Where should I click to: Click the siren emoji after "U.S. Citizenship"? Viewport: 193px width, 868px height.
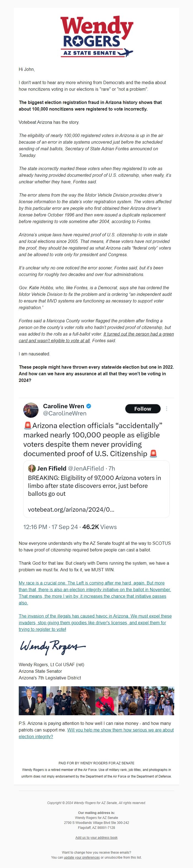click(153, 454)
